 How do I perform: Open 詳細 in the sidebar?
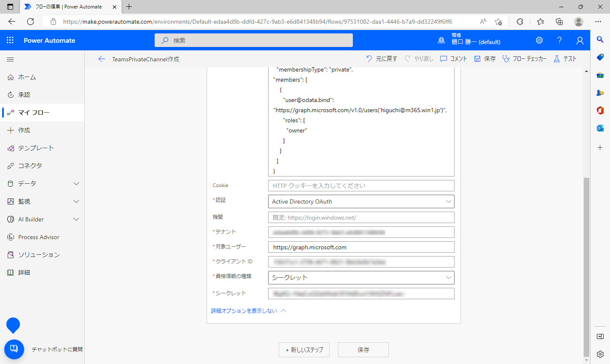tap(42, 273)
